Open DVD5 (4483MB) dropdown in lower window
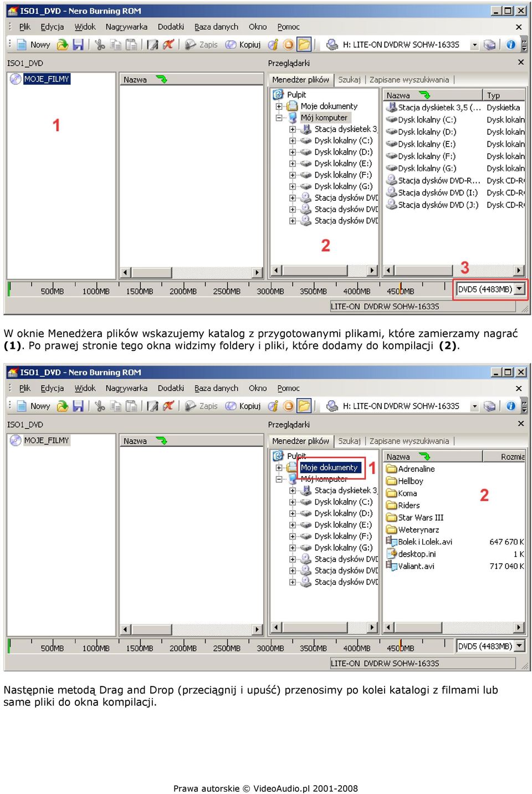Image resolution: width=532 pixels, height=794 pixels. pos(519,646)
